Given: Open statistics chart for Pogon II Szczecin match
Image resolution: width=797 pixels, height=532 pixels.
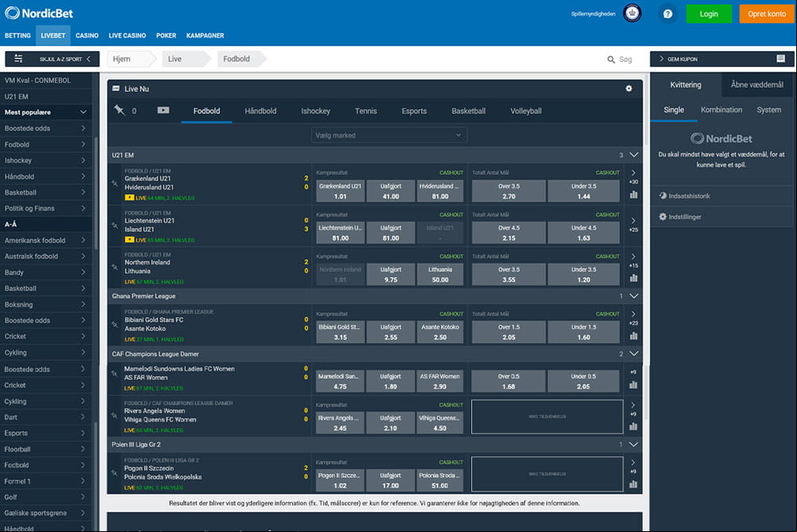Looking at the screenshot, I should point(633,484).
